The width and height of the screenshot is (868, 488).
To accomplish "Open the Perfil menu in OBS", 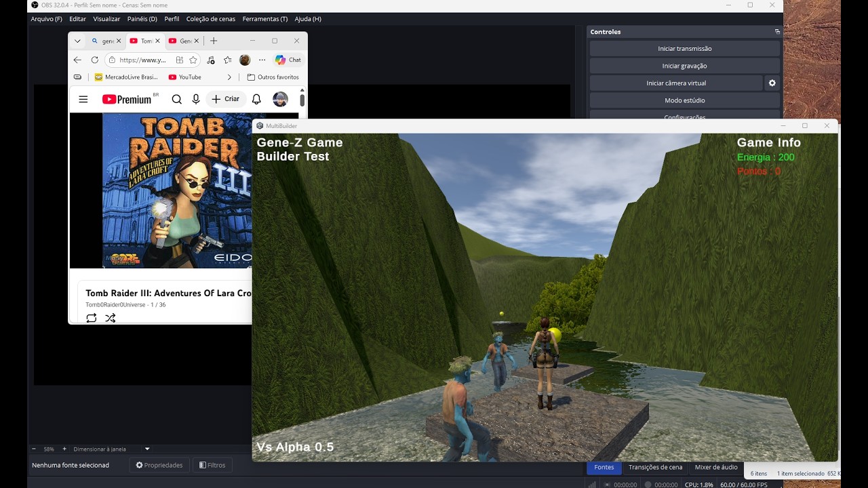I will [x=172, y=19].
